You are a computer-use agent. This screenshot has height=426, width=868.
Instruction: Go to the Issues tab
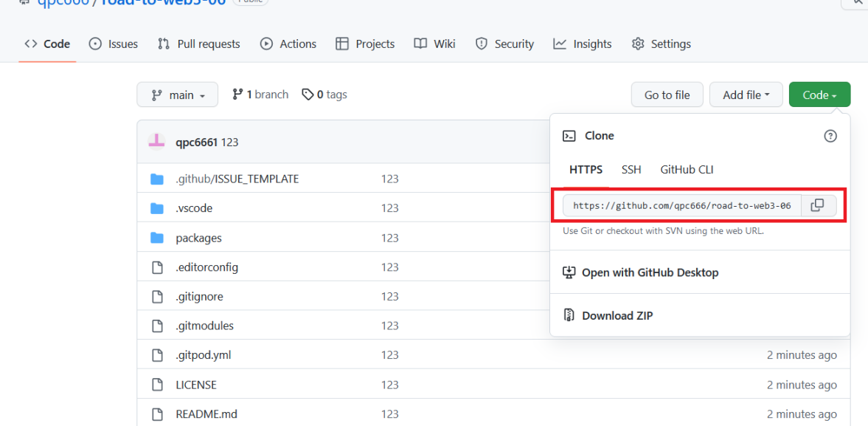tap(114, 44)
